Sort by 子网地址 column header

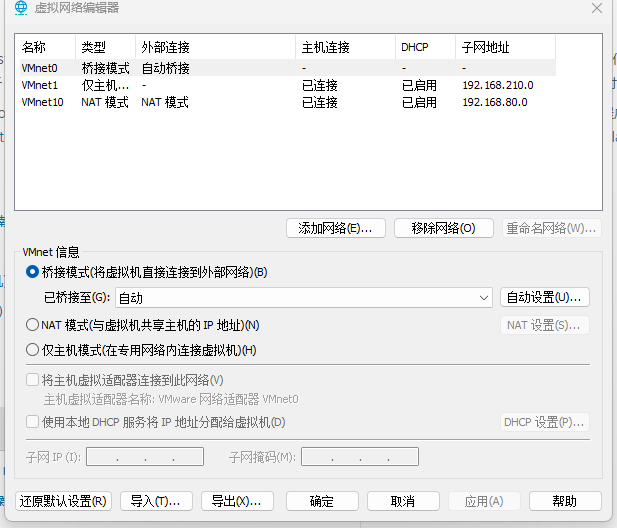[506, 47]
